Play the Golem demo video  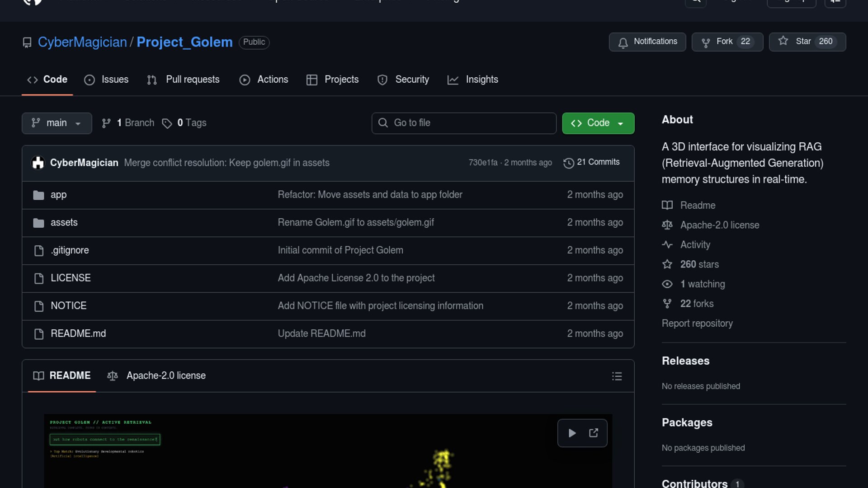[572, 433]
